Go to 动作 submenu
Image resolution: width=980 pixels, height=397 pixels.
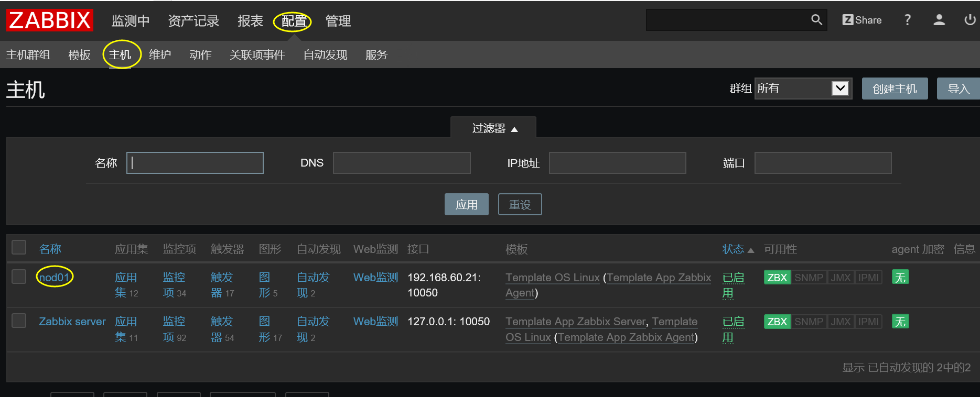click(x=200, y=55)
